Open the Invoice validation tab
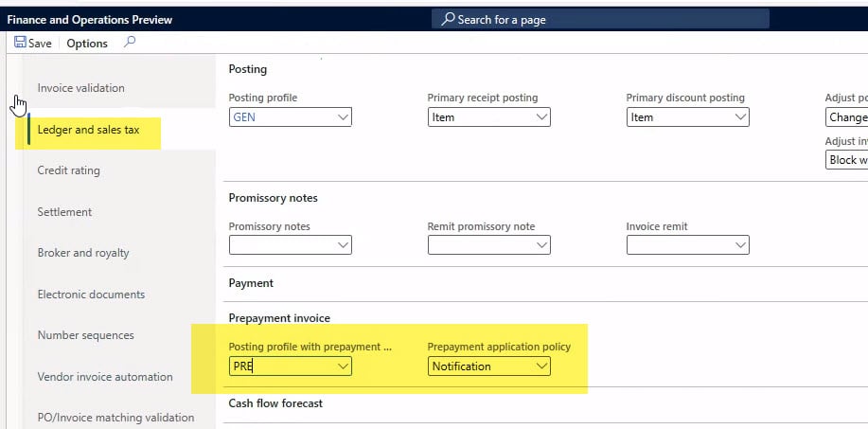The image size is (868, 429). [80, 88]
